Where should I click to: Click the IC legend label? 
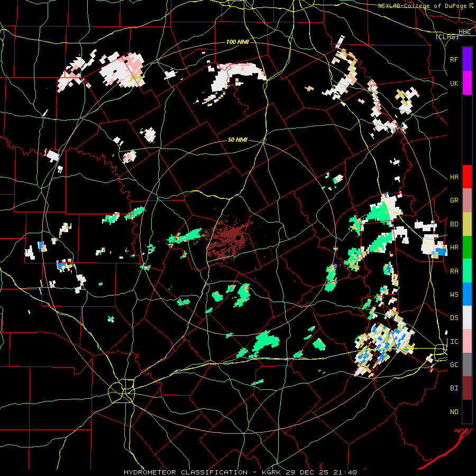click(454, 342)
